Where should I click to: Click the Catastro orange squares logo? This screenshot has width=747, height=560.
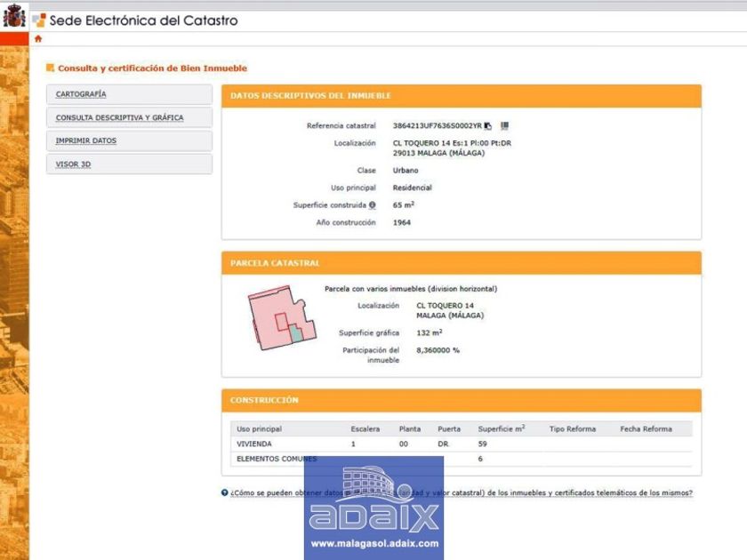click(38, 20)
